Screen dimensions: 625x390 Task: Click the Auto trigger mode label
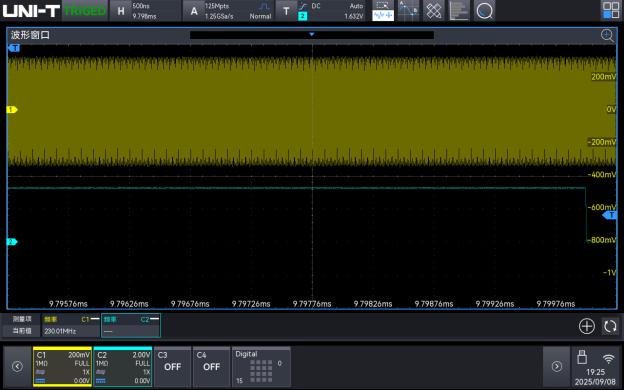(x=356, y=6)
